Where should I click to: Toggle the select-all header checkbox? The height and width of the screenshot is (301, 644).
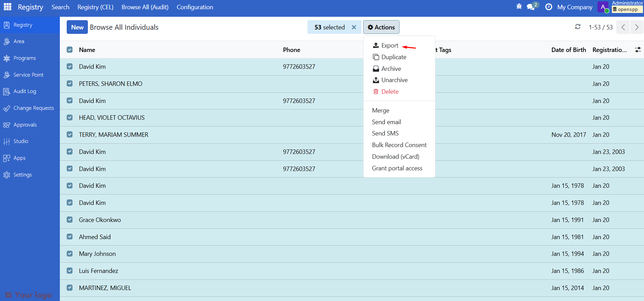[x=70, y=50]
